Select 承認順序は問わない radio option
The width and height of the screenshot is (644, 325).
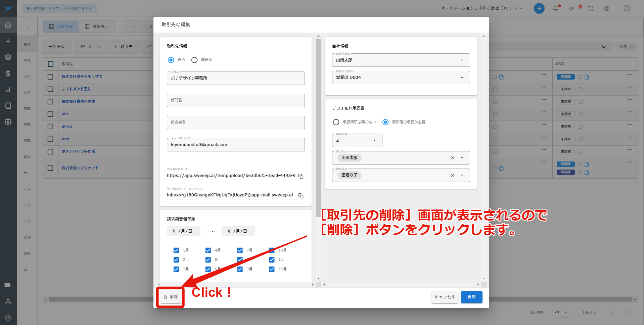(x=336, y=122)
